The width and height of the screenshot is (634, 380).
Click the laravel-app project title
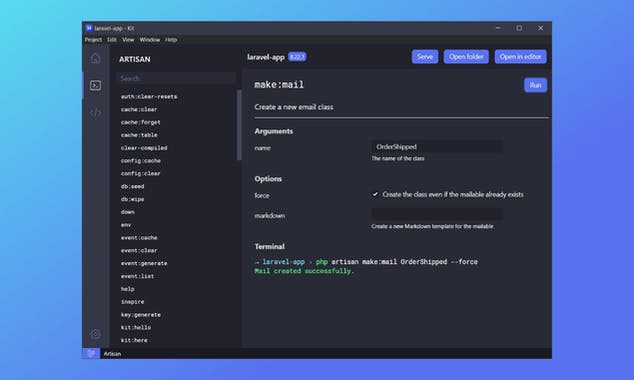(x=266, y=57)
